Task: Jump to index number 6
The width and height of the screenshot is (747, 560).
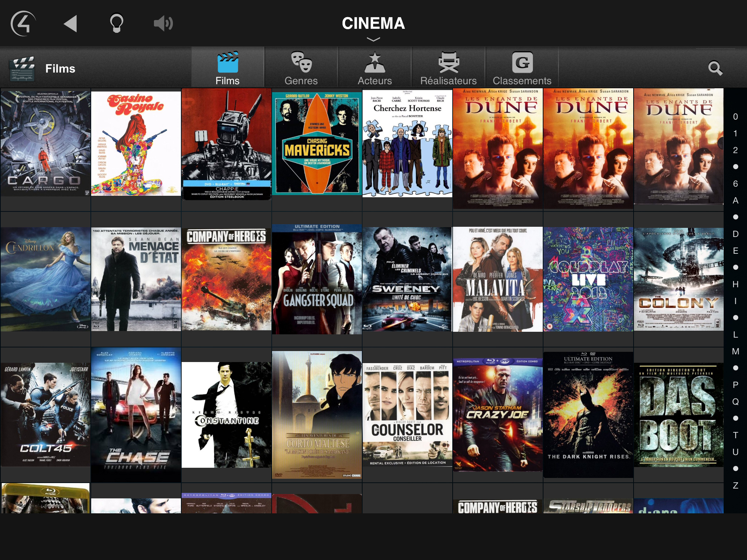Action: (x=735, y=184)
